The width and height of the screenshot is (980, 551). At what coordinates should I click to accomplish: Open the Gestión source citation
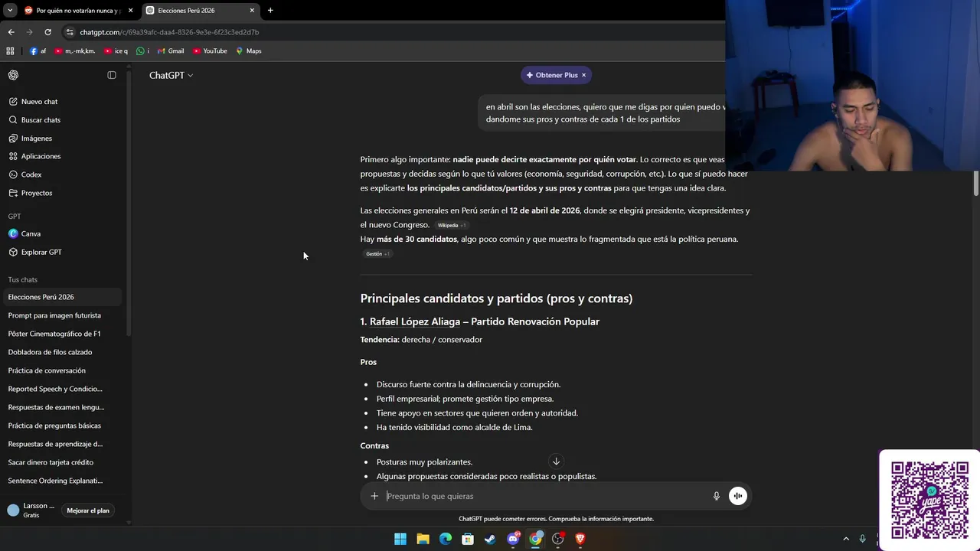point(377,254)
